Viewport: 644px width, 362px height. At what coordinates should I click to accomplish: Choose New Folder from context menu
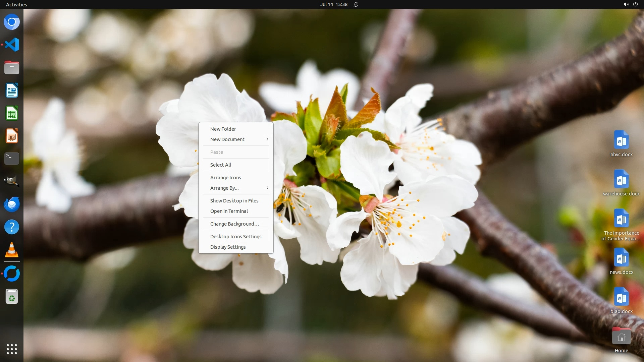click(223, 129)
